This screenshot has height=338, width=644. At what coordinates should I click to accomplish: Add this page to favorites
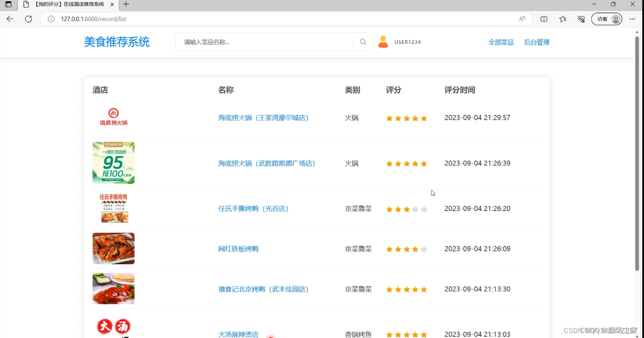(x=562, y=19)
